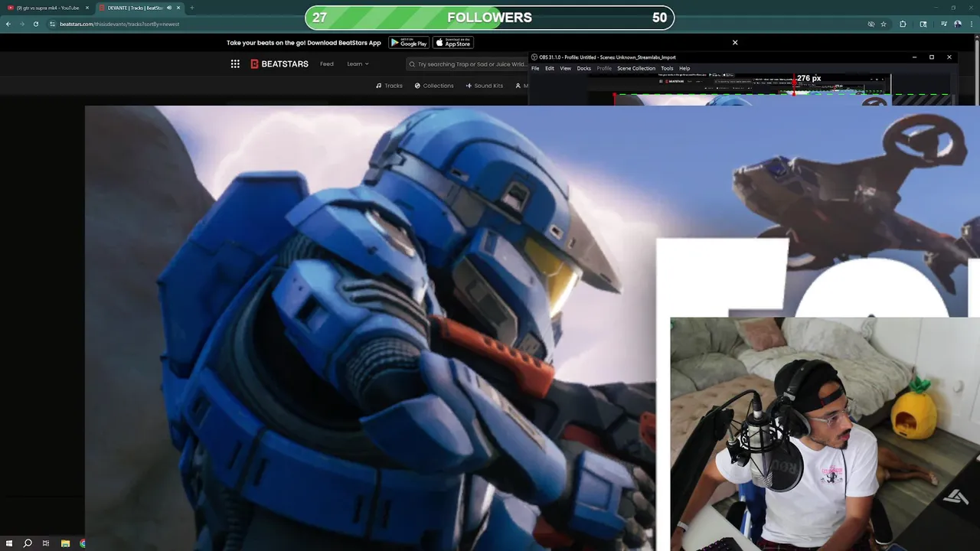Screen dimensions: 980x551
Task: Close the DEVANTE BeatStars browser tab
Action: tap(178, 8)
